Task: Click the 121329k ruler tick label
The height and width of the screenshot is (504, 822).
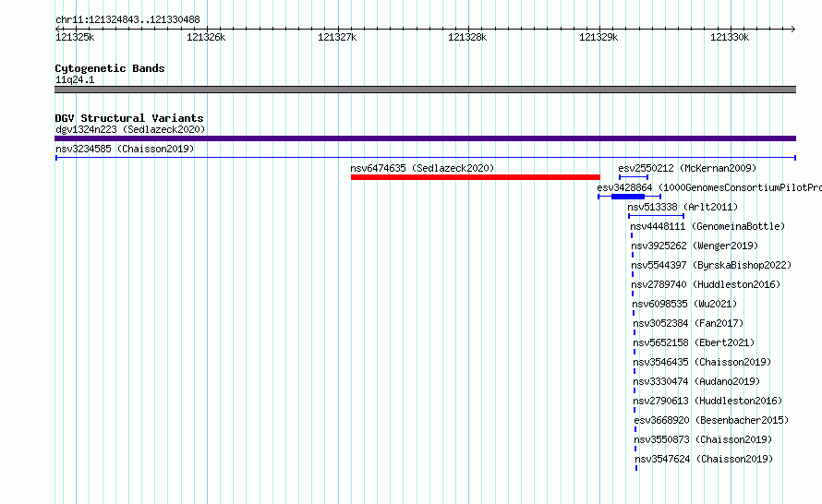Action: pos(598,37)
